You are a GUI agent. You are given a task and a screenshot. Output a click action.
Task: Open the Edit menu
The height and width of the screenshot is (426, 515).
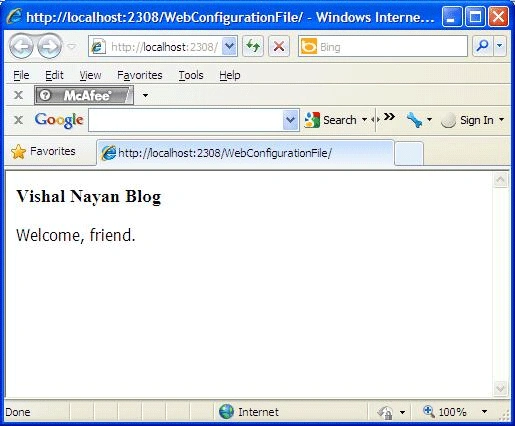point(54,75)
